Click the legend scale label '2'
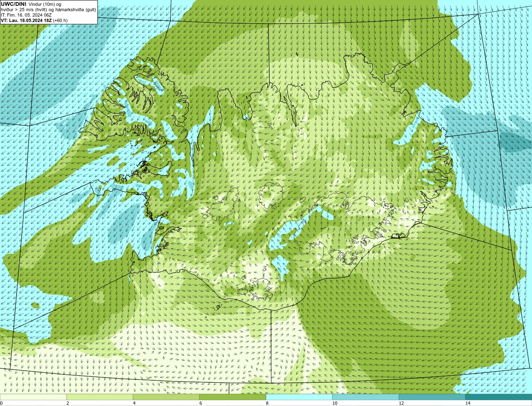Viewport: 532px width, 406px height. [67, 403]
